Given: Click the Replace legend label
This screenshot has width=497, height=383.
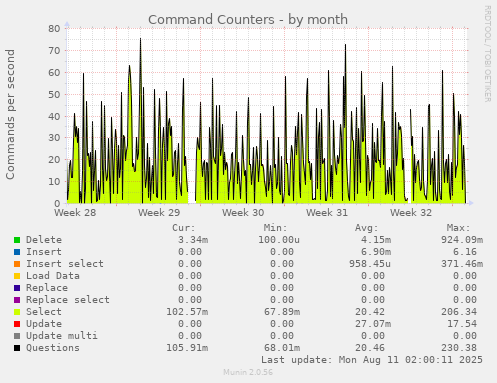Looking at the screenshot, I should tap(47, 288).
